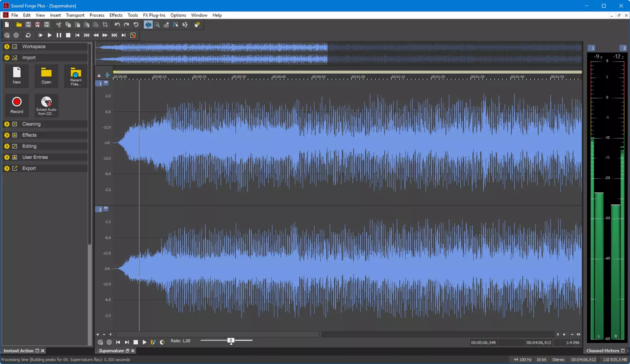Select the Envelope tool in the toolbar
Image resolution: width=630 pixels, height=364 pixels.
point(185,25)
